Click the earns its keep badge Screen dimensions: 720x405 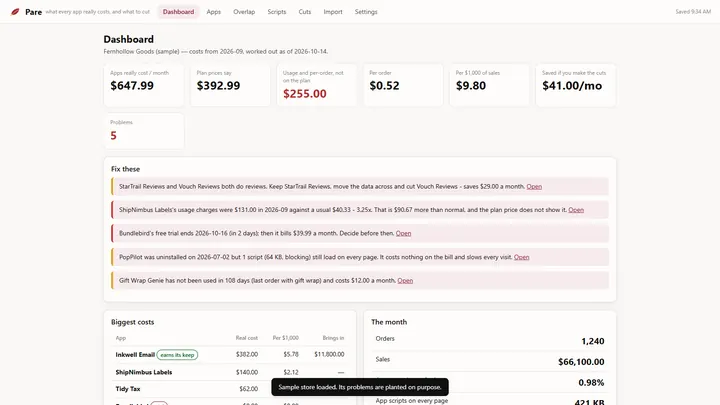point(177,355)
